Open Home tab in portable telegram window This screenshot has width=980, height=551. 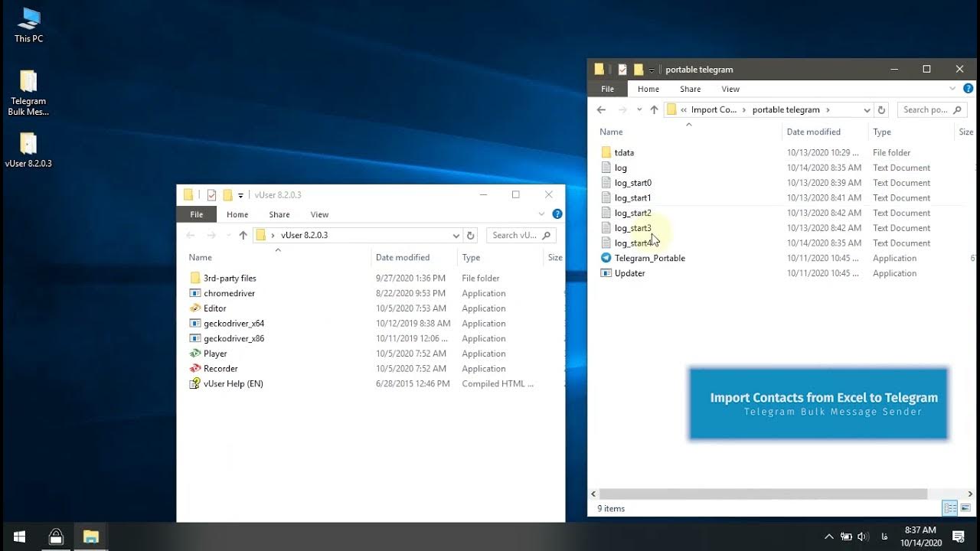click(x=648, y=89)
